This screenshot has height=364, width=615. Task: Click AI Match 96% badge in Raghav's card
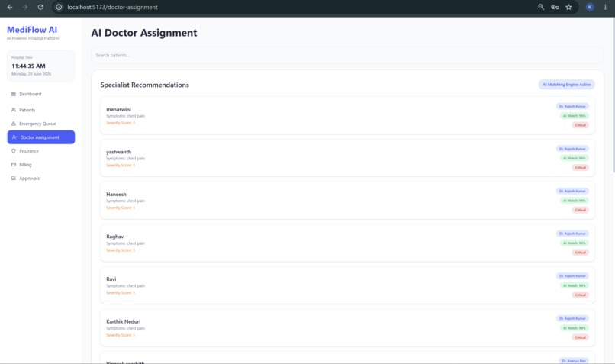pos(575,243)
